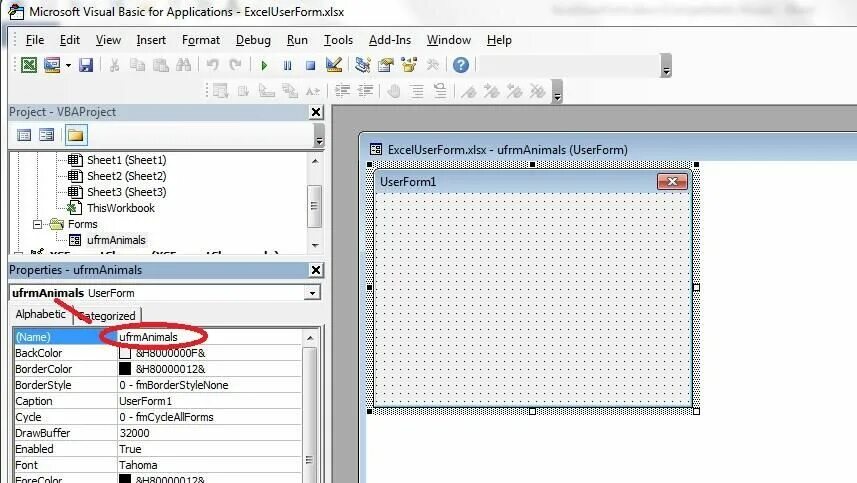Click the BorderColor black color swatch
The height and width of the screenshot is (483, 857).
[125, 369]
